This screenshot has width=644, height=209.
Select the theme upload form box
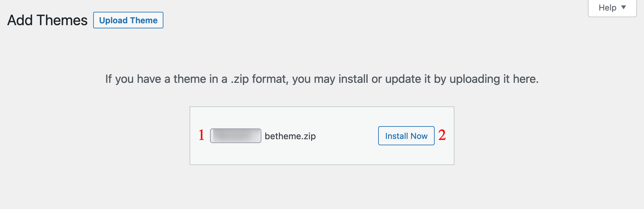[322, 135]
